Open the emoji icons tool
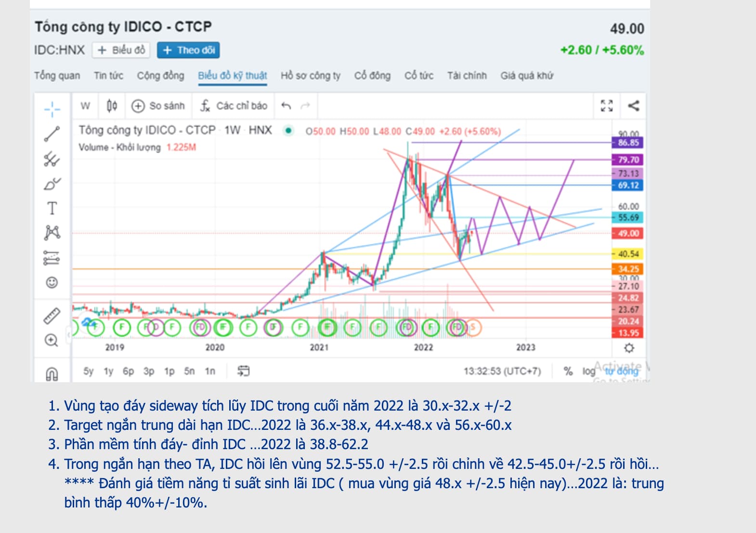The image size is (756, 533). tap(52, 282)
